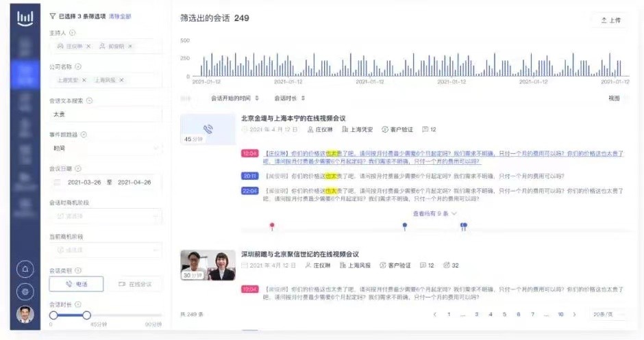Click info icon next to 公司名称
Screen dimensions: 644x340
point(78,66)
